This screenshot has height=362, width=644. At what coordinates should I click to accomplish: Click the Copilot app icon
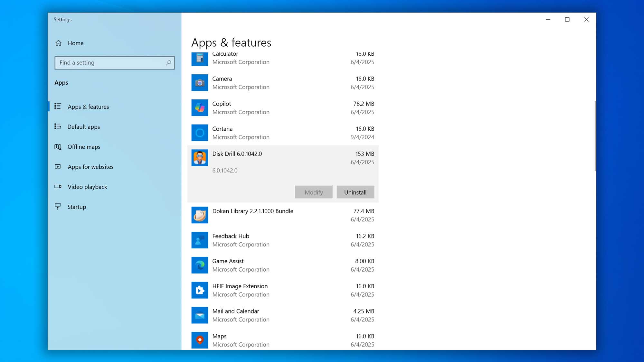point(200,108)
